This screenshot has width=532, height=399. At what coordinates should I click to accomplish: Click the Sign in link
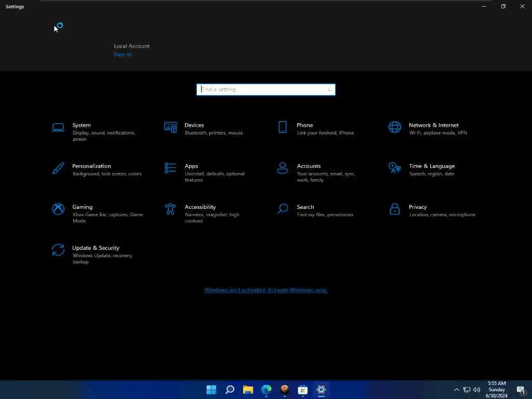[123, 54]
